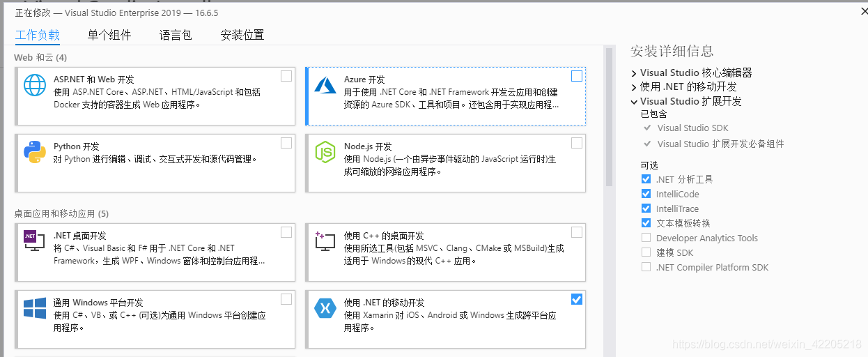Click the Python 开发 card title
Screen dimensions: 868x357
coord(77,147)
